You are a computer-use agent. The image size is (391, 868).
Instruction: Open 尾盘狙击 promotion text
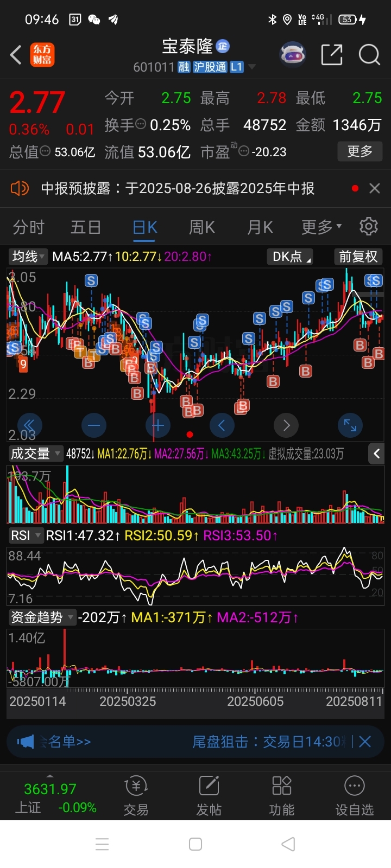click(268, 742)
